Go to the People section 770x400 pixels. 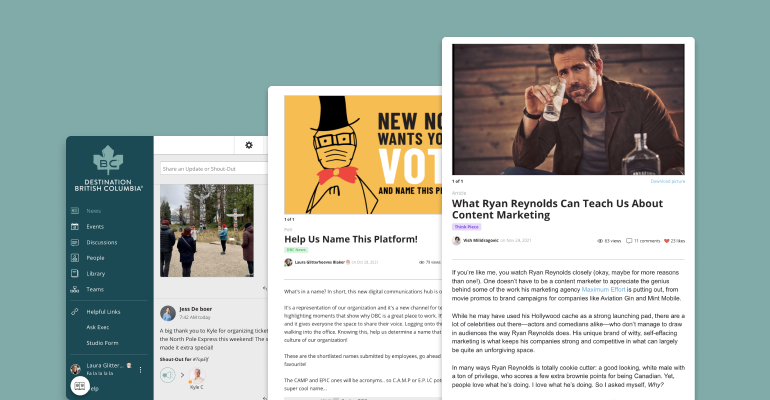click(95, 258)
